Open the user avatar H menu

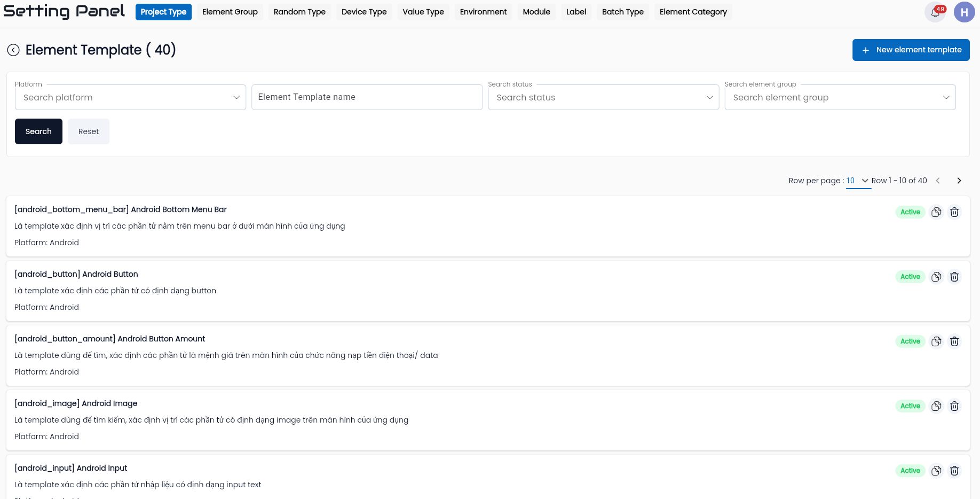[964, 12]
